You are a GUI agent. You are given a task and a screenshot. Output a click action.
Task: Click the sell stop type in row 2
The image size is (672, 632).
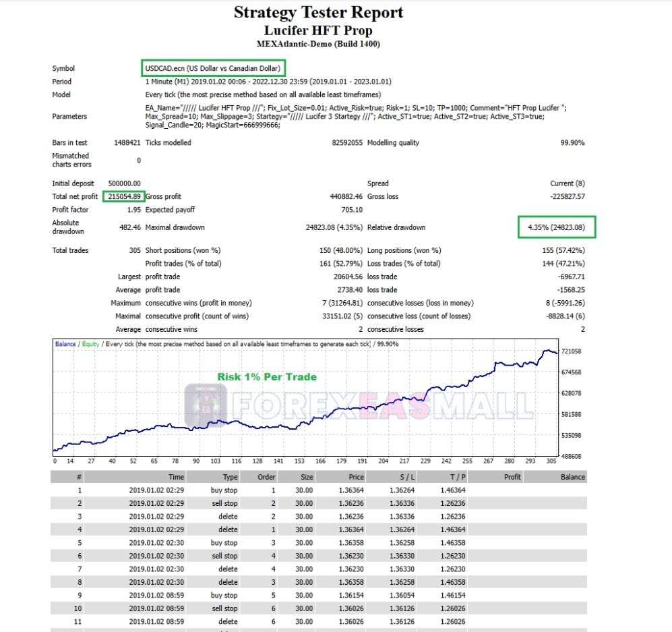point(224,503)
